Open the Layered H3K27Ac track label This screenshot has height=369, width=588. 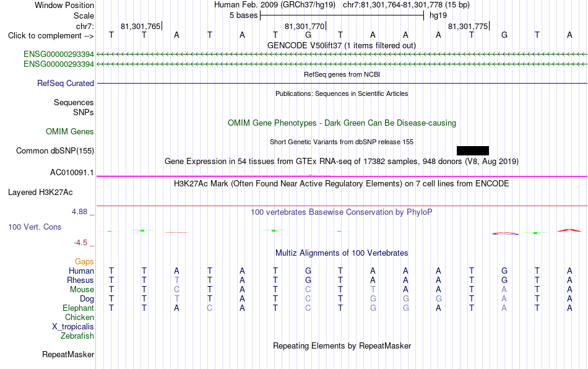pos(40,193)
